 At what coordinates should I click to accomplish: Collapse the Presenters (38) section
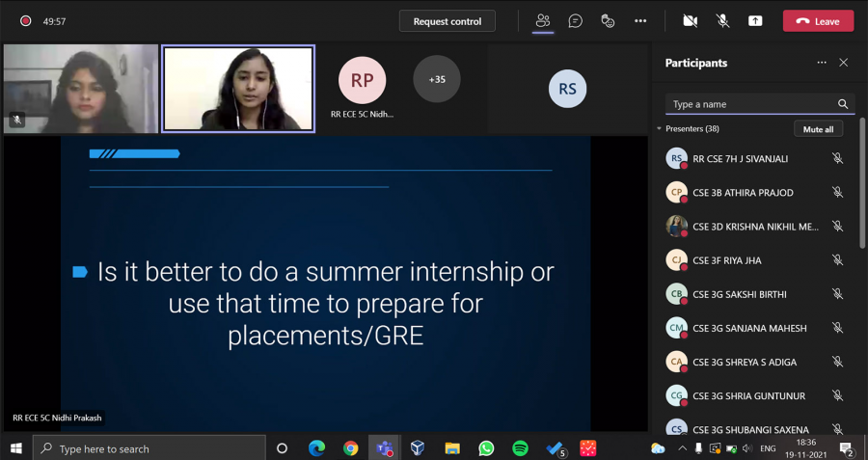coord(660,128)
